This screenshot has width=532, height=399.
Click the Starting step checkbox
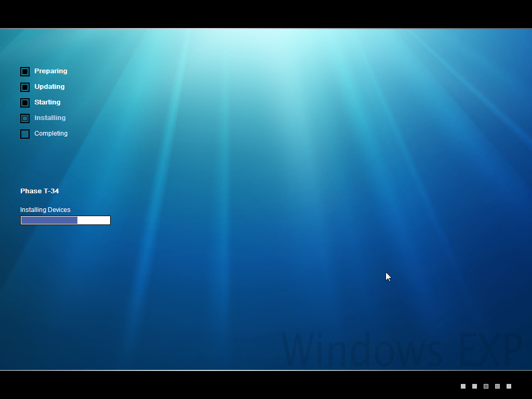pyautogui.click(x=25, y=103)
